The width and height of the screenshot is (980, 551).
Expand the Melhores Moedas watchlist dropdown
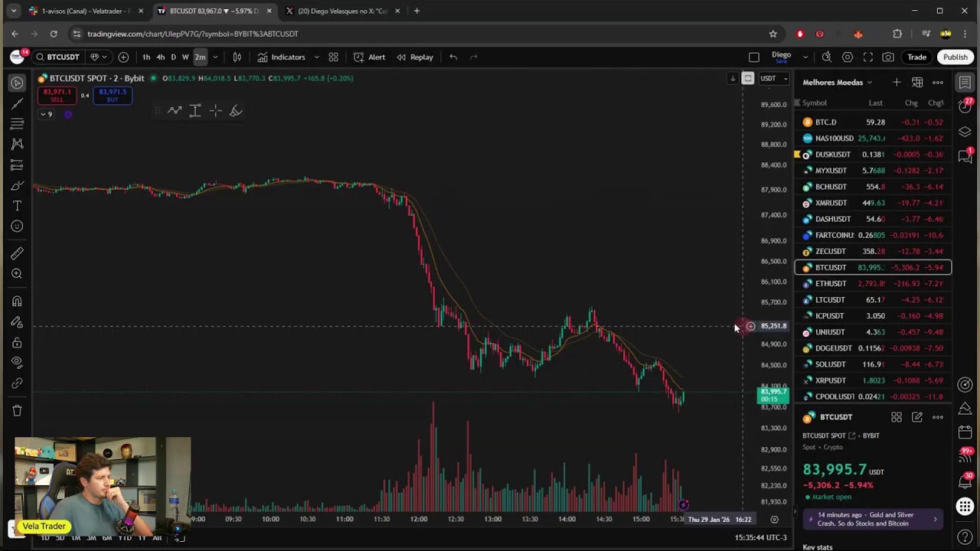pyautogui.click(x=869, y=83)
